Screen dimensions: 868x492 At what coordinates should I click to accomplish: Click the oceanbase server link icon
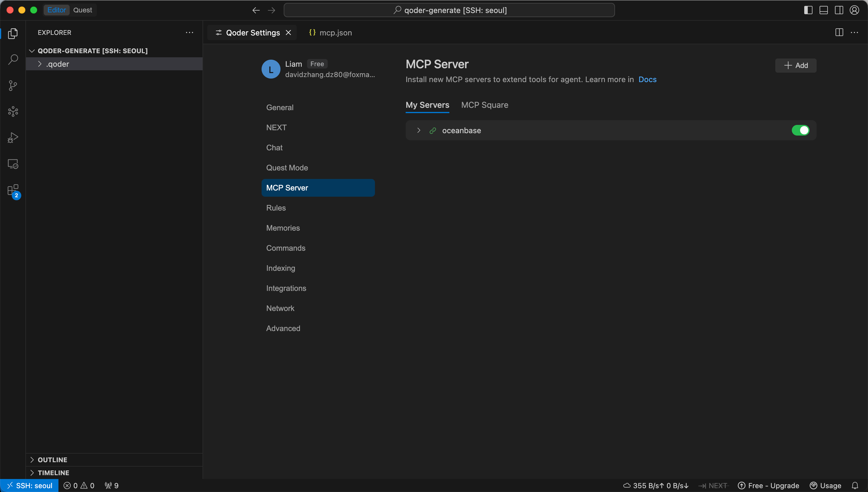pos(433,131)
